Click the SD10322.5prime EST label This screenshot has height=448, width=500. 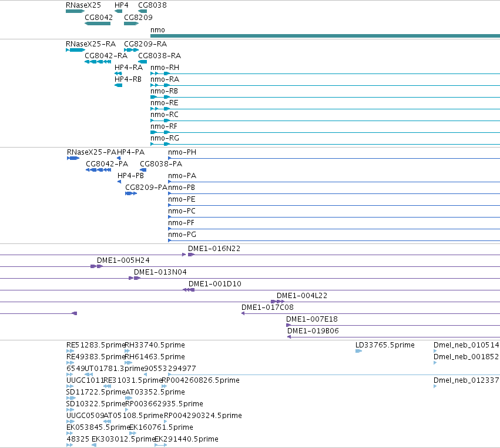[96, 404]
